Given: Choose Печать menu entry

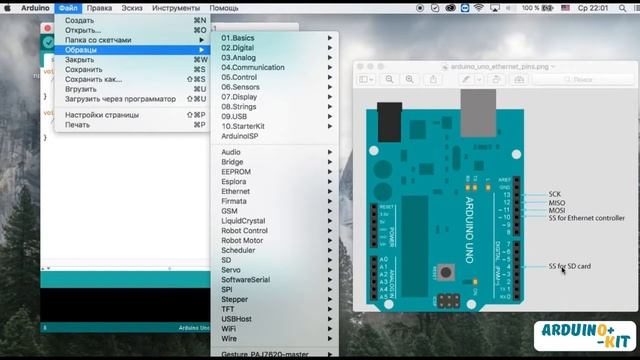Looking at the screenshot, I should [x=132, y=125].
